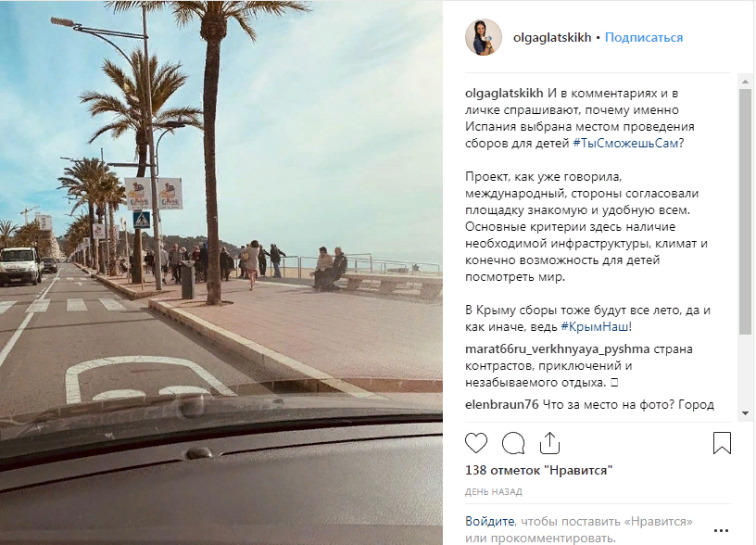Like the post with the heart icon

click(x=476, y=443)
